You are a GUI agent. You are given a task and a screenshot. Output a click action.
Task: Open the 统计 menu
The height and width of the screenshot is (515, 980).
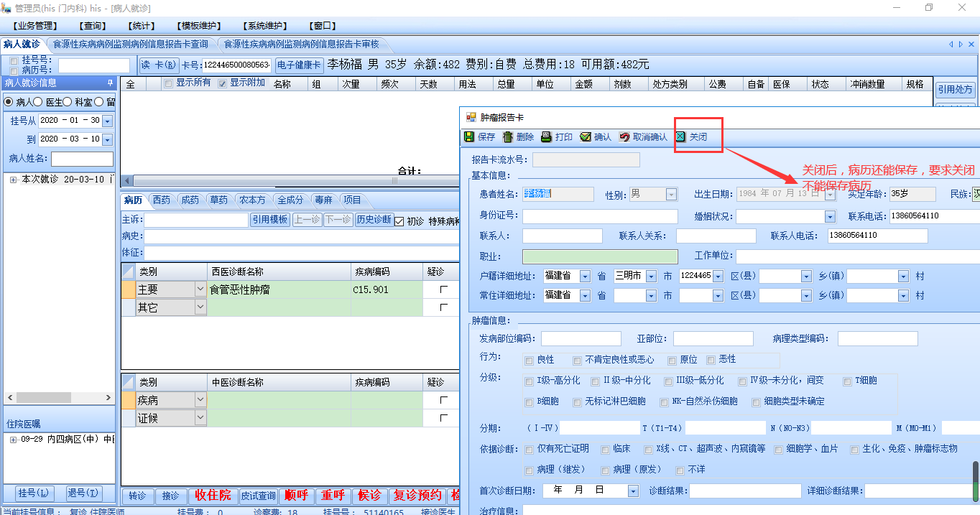point(142,27)
